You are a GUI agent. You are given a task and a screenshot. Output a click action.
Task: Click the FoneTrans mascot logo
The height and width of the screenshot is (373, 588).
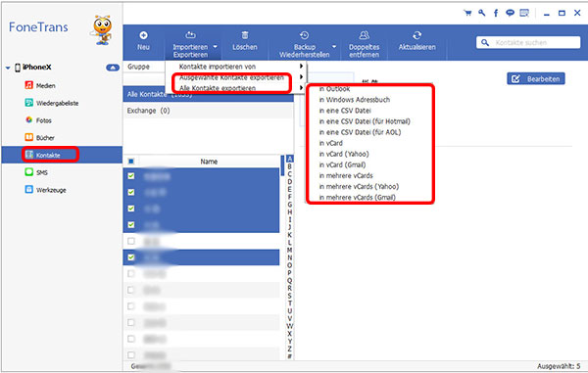(x=102, y=30)
